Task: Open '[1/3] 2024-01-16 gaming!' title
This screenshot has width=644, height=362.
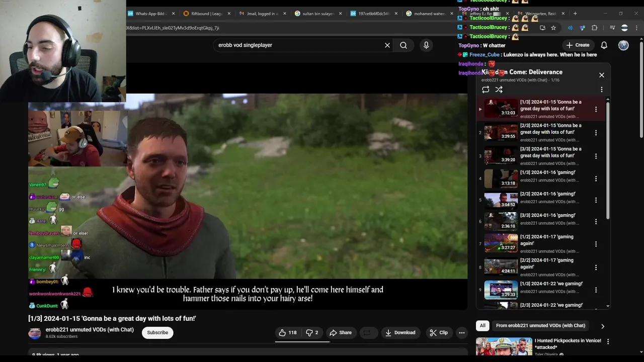Action: [x=547, y=172]
